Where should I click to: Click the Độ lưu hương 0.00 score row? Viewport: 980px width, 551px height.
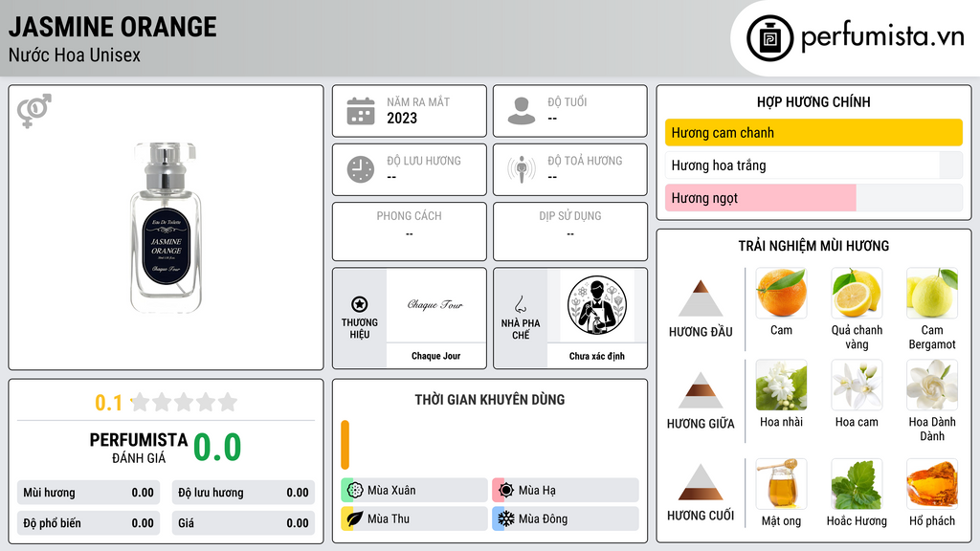click(243, 493)
